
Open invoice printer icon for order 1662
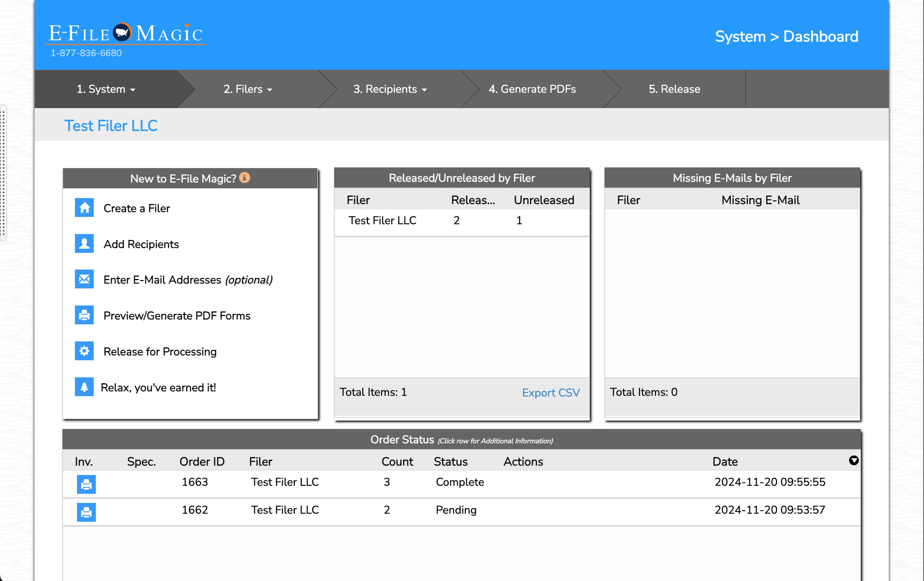pos(86,512)
